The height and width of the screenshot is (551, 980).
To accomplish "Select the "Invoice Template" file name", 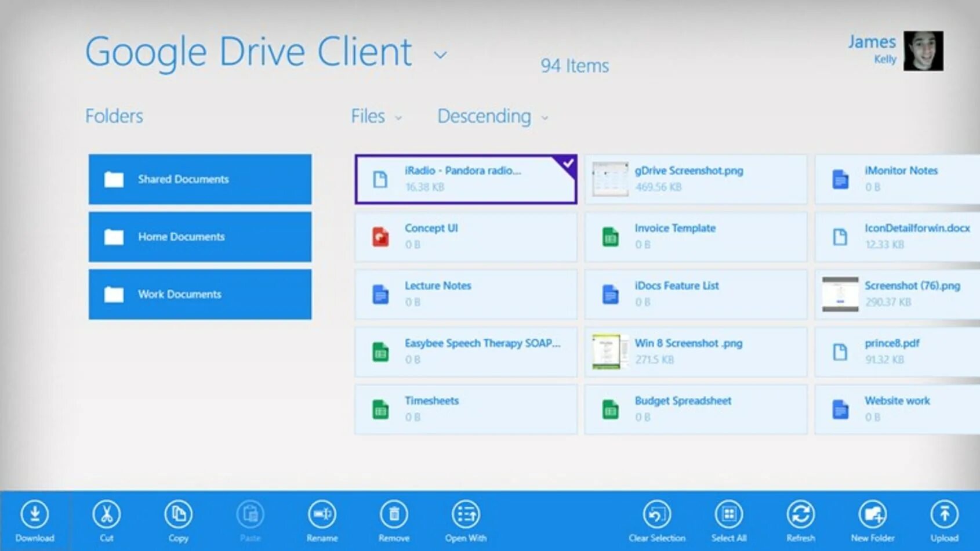I will tap(675, 228).
